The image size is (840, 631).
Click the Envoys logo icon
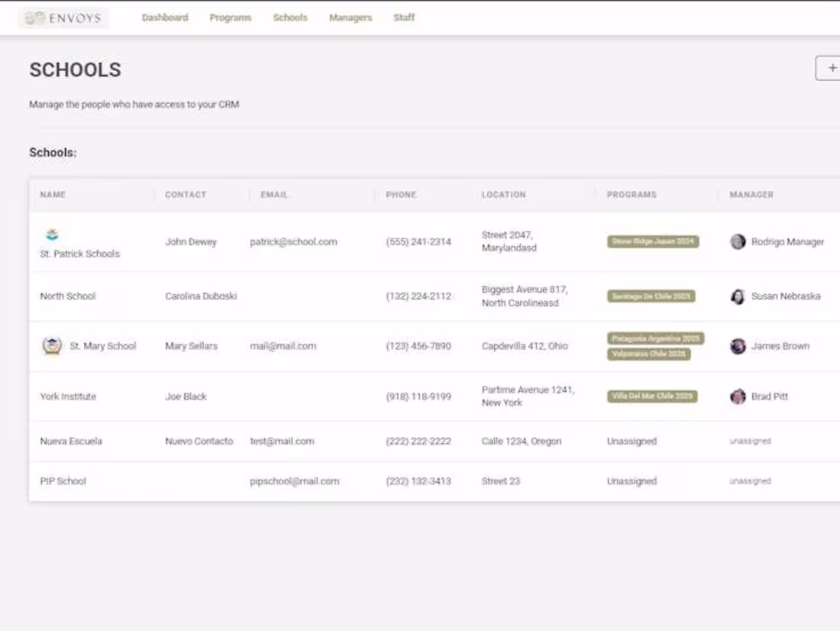tap(34, 18)
